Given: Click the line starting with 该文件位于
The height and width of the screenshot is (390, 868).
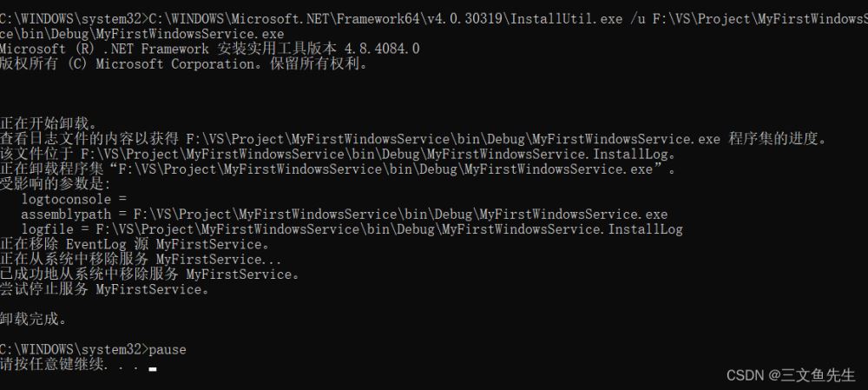Looking at the screenshot, I should pyautogui.click(x=337, y=154).
